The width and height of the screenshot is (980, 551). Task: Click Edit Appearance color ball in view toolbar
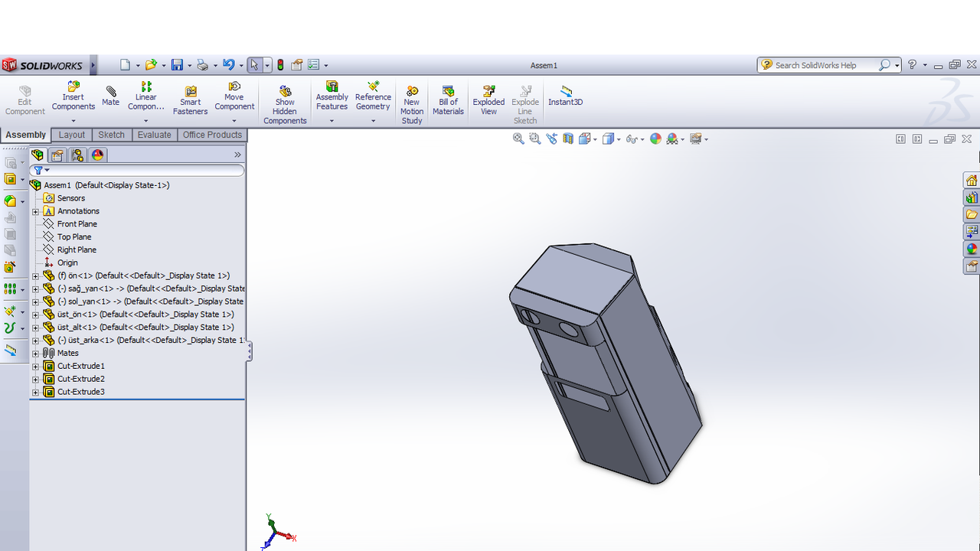655,139
